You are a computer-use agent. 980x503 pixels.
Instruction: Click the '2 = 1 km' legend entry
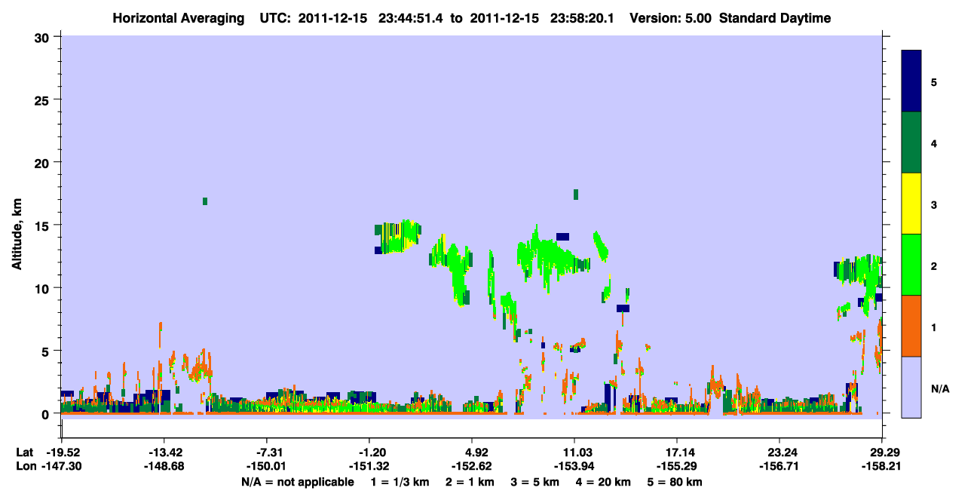pos(470,482)
